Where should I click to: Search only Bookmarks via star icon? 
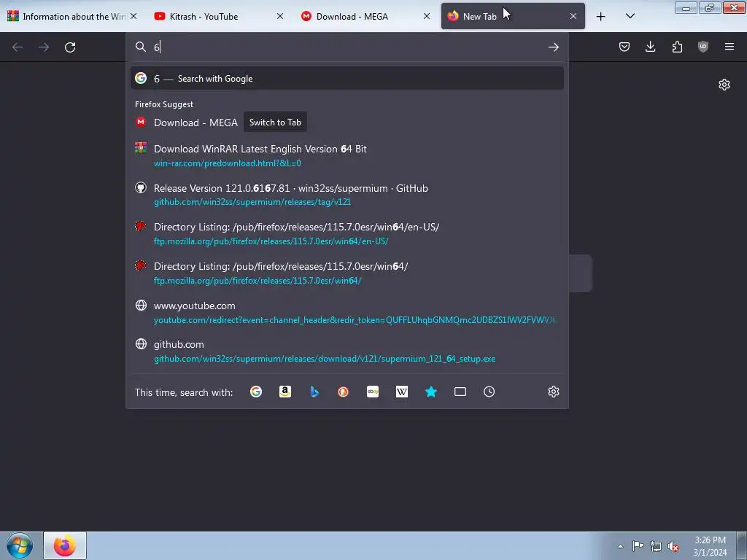[430, 392]
